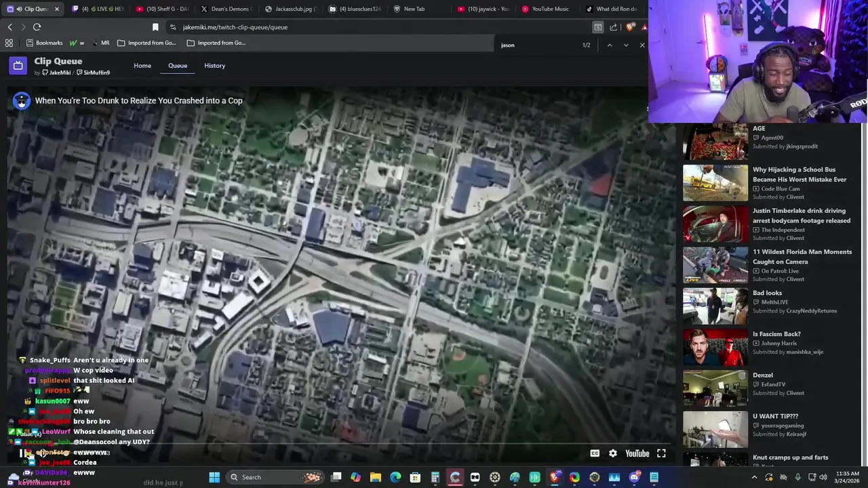Reload the page with the refresh icon
The image size is (868, 488).
[x=37, y=27]
